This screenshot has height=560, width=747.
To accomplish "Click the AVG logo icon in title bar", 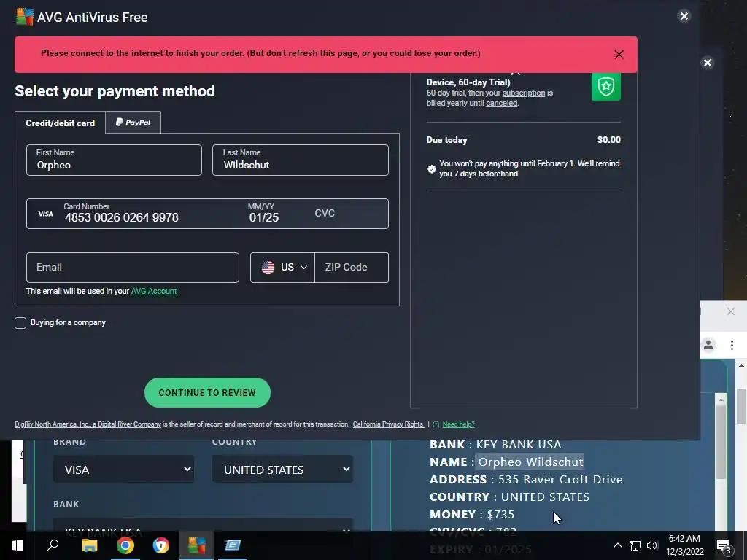I will pos(24,17).
